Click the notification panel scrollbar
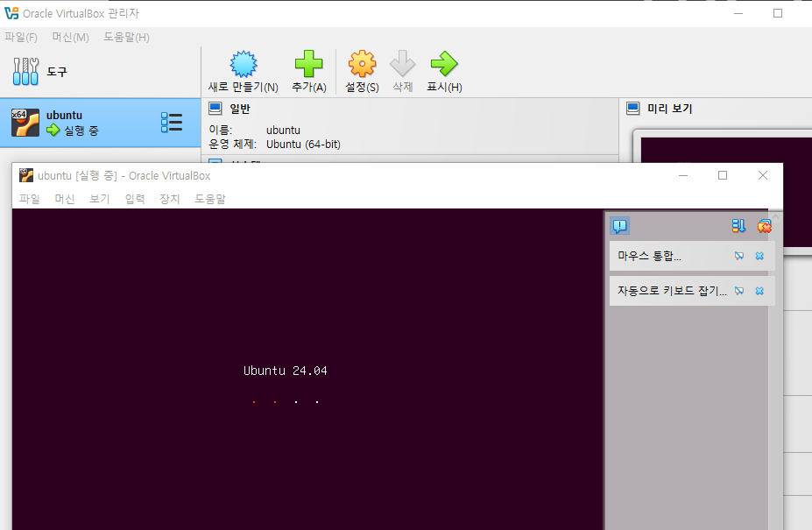This screenshot has height=530, width=812. tap(775, 370)
